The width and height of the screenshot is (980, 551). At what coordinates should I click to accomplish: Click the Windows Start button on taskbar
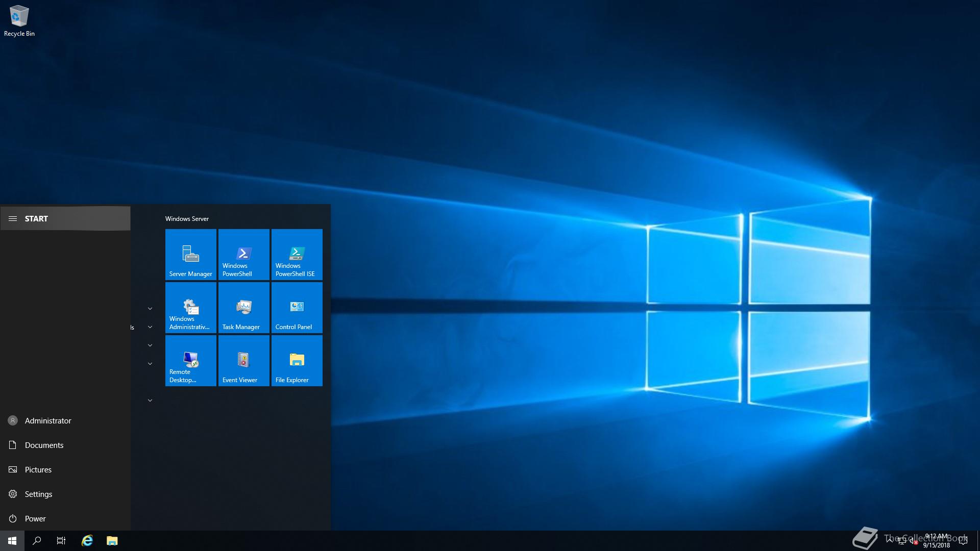coord(12,541)
